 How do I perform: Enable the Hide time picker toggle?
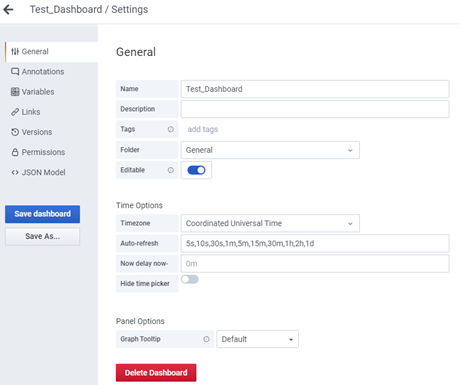[x=190, y=279]
